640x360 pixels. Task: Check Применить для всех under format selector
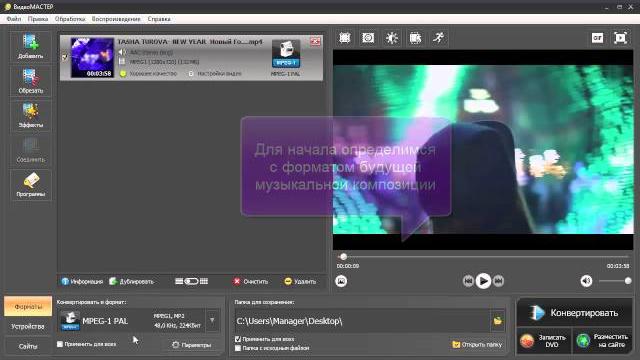point(60,344)
